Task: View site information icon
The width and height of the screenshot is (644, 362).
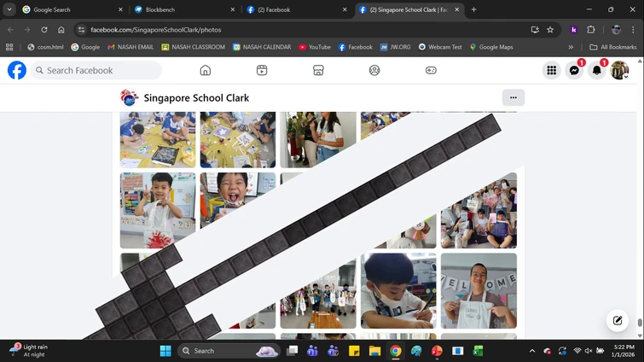Action: (x=81, y=30)
